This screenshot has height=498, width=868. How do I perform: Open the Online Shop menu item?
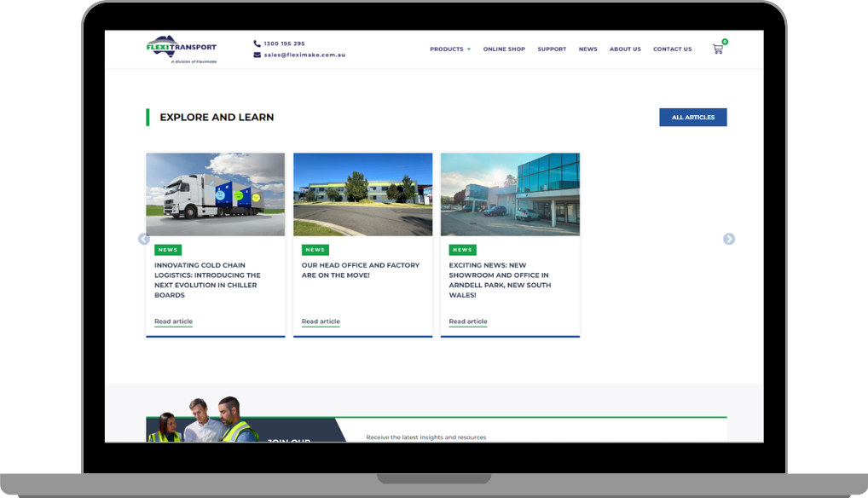point(504,49)
